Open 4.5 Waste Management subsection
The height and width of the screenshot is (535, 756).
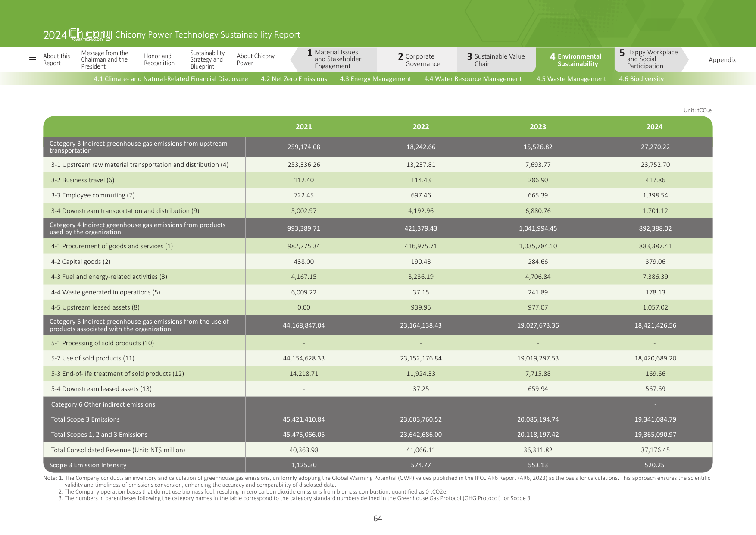[x=571, y=79]
